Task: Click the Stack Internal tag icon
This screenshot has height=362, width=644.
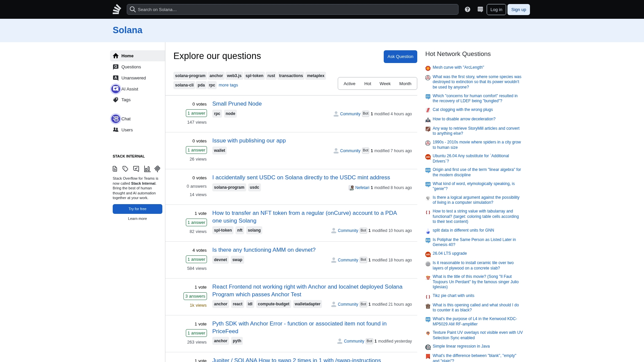Action: (x=125, y=169)
